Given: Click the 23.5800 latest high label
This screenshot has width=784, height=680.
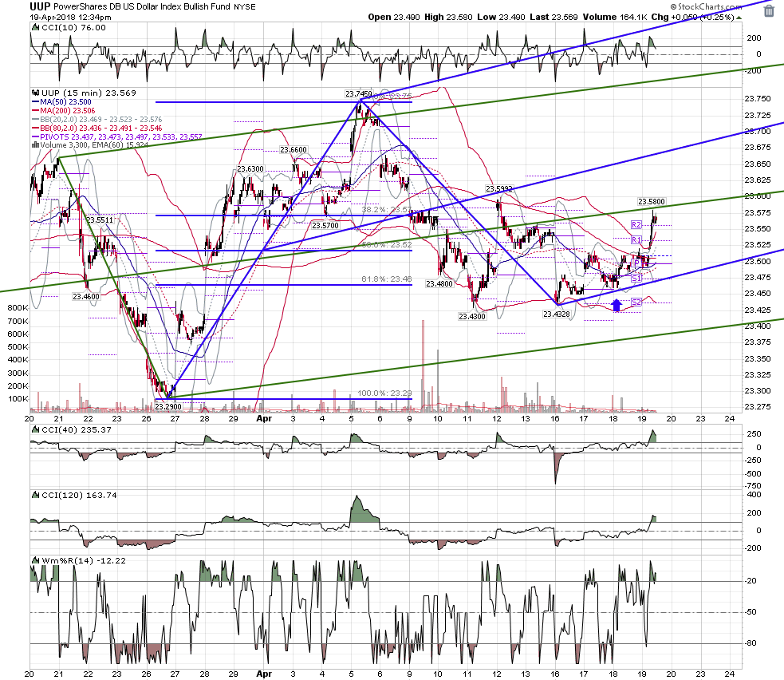Looking at the screenshot, I should click(652, 202).
